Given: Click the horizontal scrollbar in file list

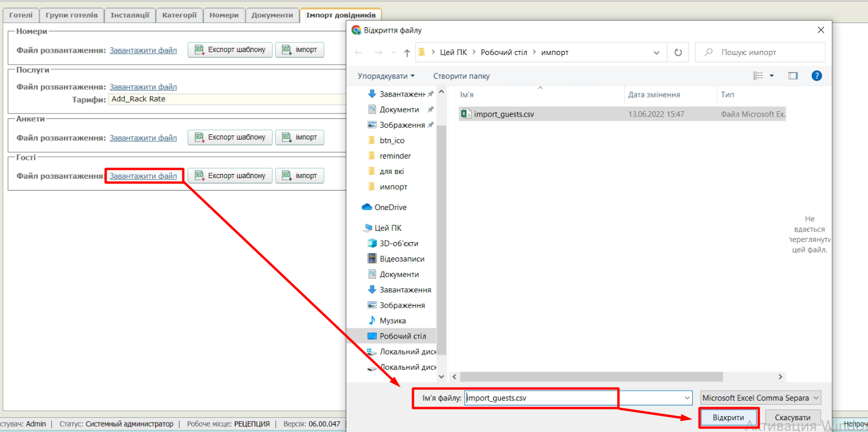Looking at the screenshot, I should pos(592,376).
